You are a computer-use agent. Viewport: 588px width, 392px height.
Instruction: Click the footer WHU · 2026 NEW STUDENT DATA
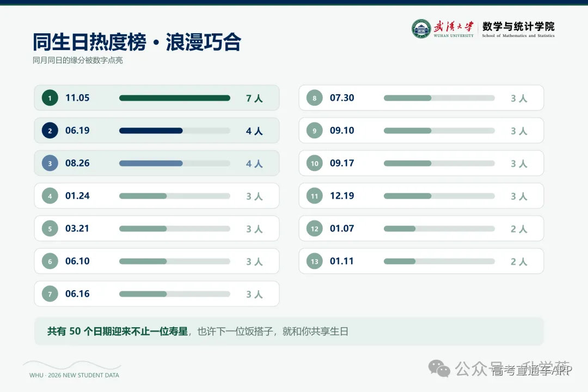74,375
